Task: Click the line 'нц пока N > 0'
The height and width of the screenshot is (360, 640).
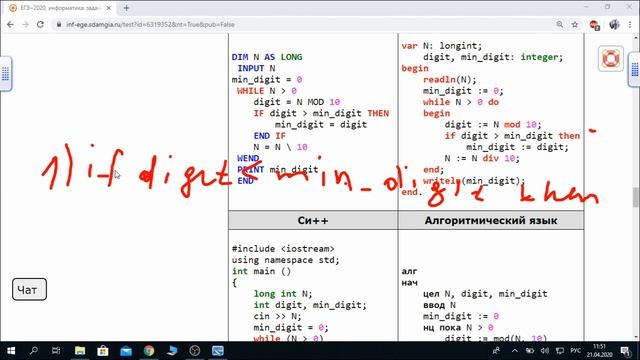Action: tap(458, 327)
